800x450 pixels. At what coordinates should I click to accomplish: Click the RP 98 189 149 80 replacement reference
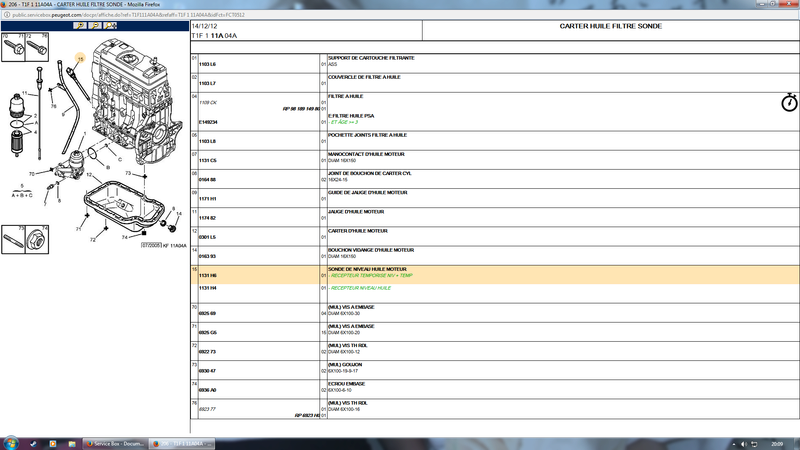click(301, 109)
